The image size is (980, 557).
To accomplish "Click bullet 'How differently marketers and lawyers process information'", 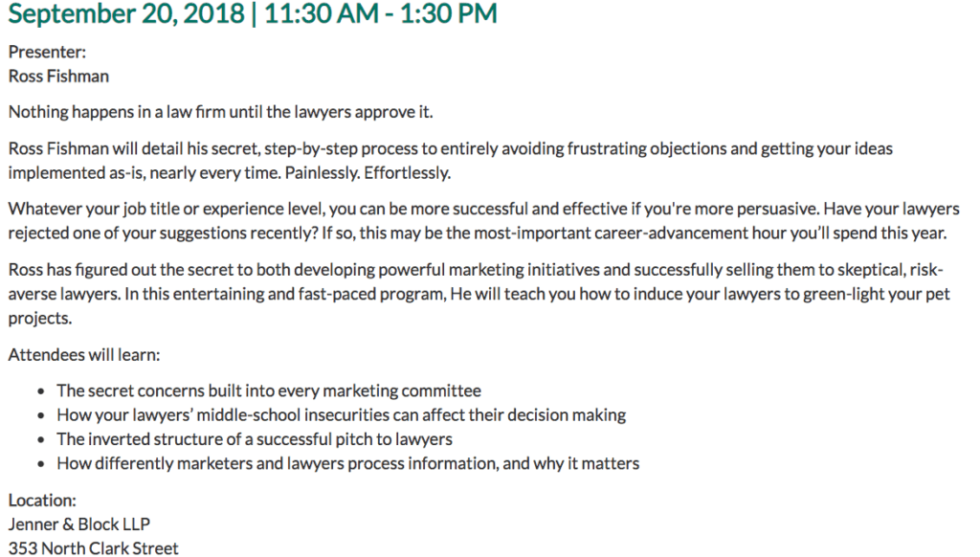I will click(348, 464).
